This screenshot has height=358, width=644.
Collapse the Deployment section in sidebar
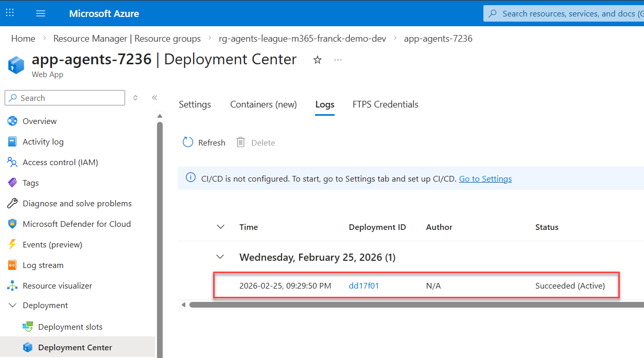(13, 306)
